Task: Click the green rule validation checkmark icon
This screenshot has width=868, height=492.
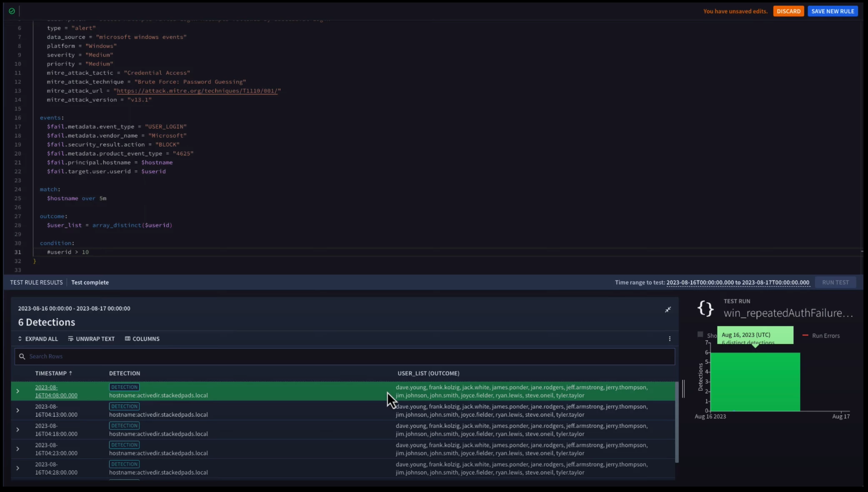Action: pos(12,11)
